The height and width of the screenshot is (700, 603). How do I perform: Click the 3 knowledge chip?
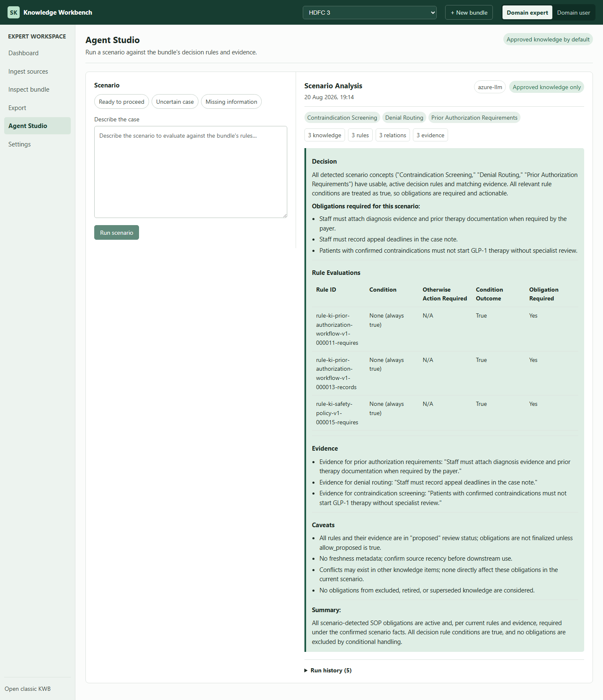pos(325,135)
